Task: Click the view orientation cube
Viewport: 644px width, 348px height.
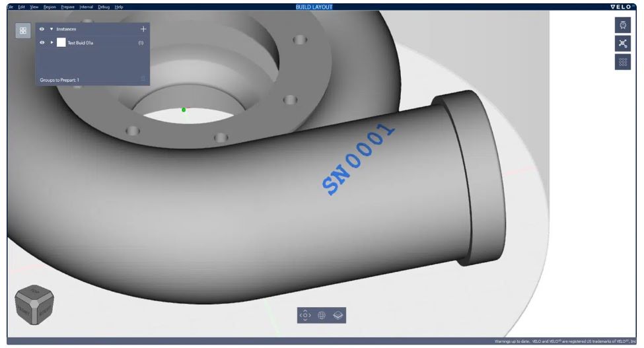Action: coord(34,304)
